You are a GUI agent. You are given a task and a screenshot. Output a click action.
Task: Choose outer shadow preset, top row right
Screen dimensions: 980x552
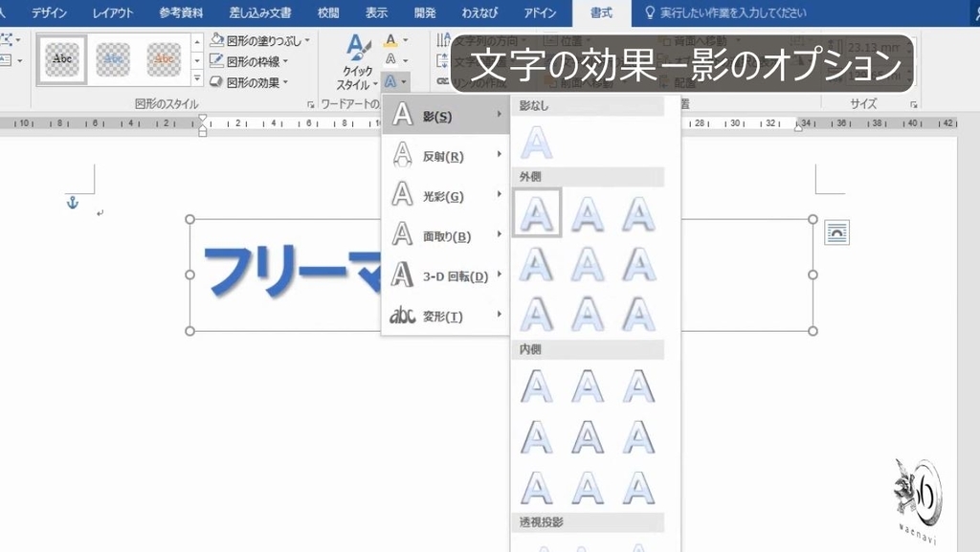coord(638,213)
